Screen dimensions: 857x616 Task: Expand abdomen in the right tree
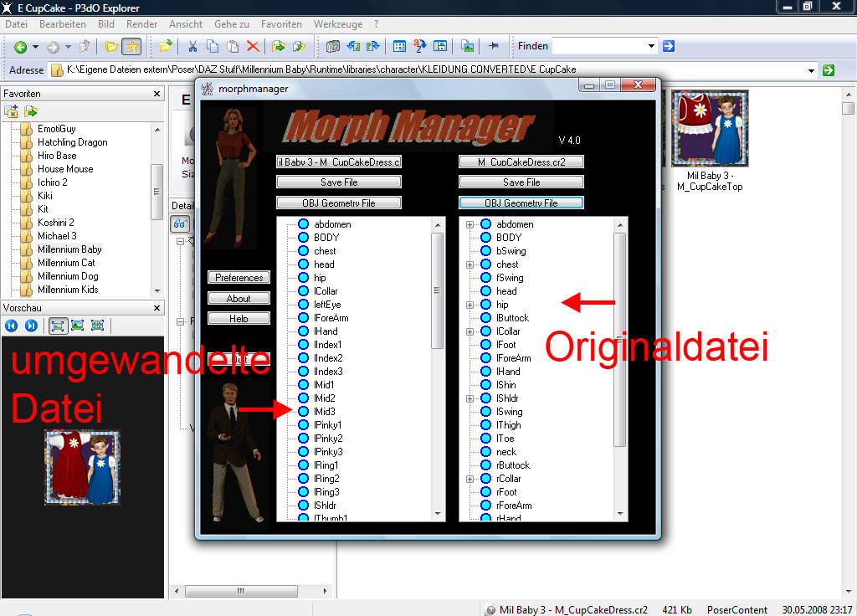(x=470, y=224)
